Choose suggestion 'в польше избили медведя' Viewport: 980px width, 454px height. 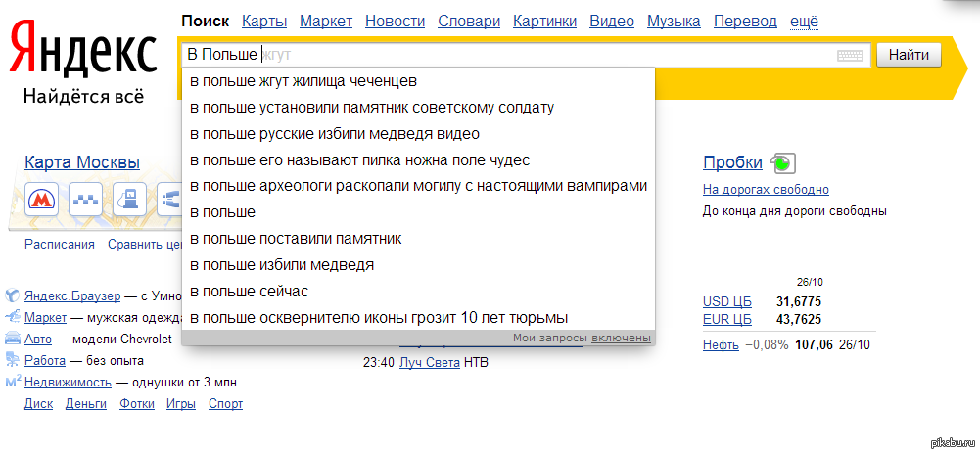(x=282, y=265)
